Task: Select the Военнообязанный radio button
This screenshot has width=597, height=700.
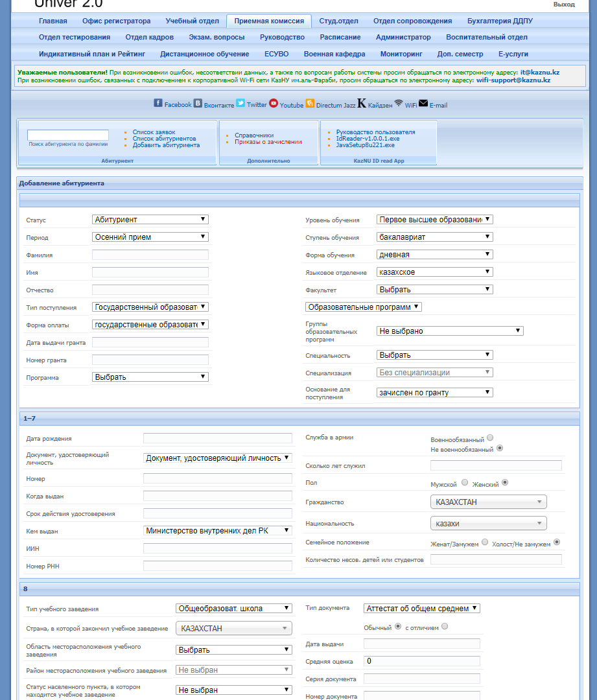Action: click(x=490, y=437)
